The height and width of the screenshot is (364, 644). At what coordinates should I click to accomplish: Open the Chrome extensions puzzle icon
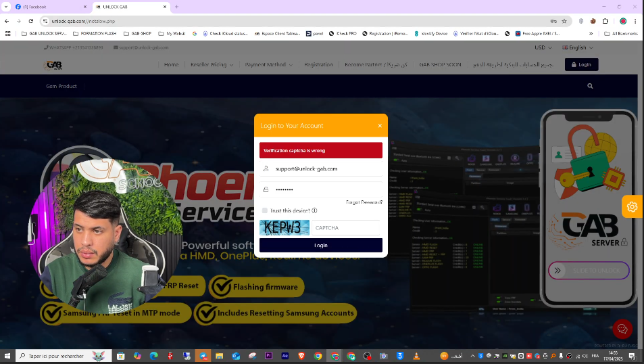[x=605, y=21]
